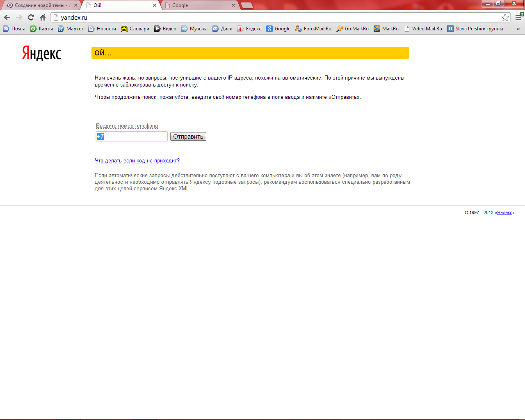This screenshot has height=420, width=525.
Task: Open the Новости bookmark
Action: (x=103, y=29)
